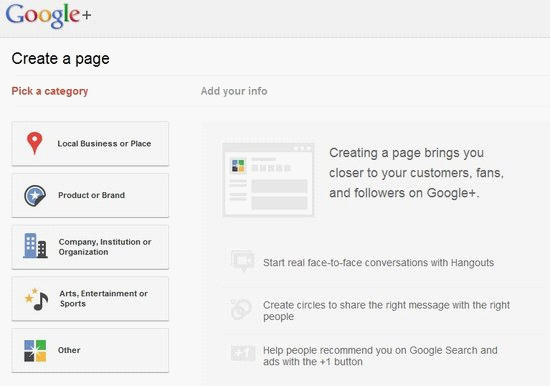Click the blue buildings Company icon
551x387 pixels.
(35, 246)
